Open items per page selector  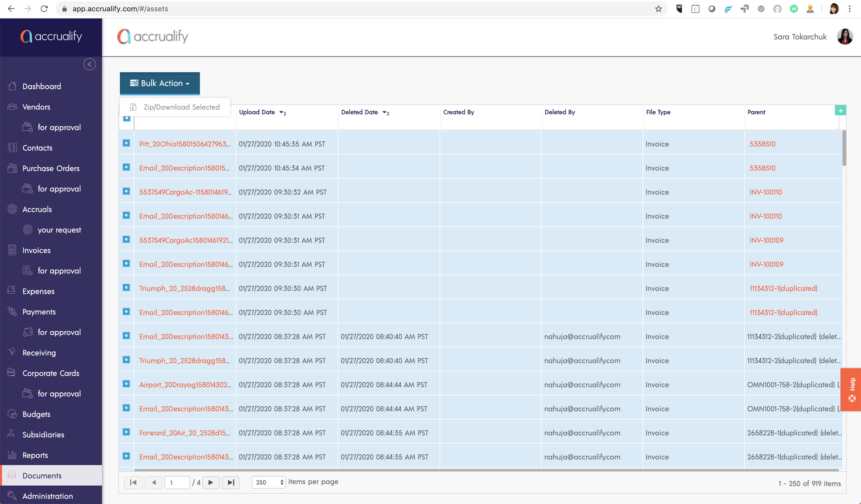point(269,482)
